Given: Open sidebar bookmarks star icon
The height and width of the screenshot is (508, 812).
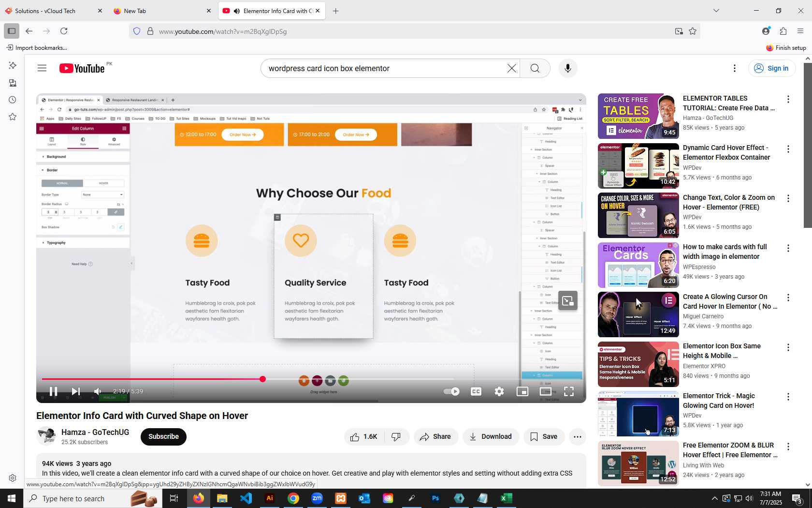Looking at the screenshot, I should [13, 117].
